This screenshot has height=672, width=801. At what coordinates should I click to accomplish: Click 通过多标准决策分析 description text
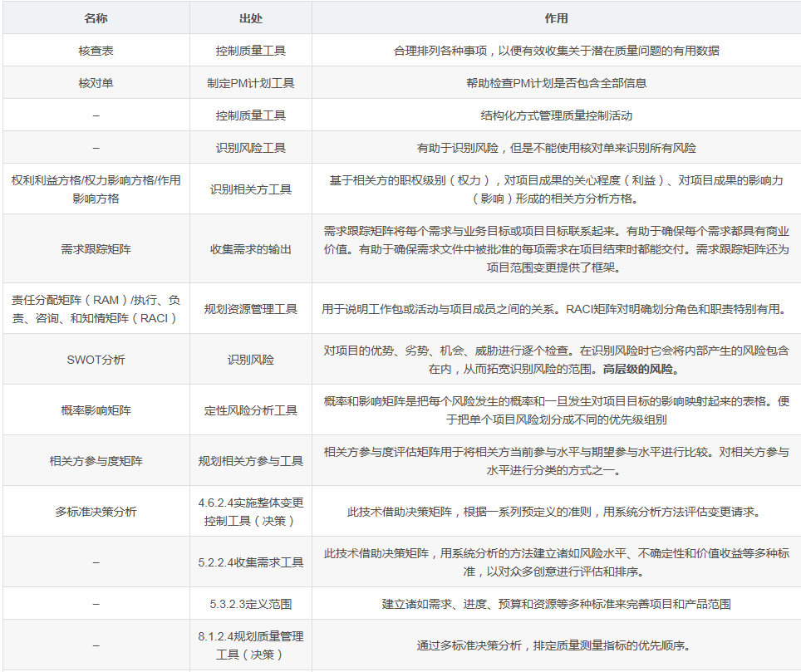553,645
